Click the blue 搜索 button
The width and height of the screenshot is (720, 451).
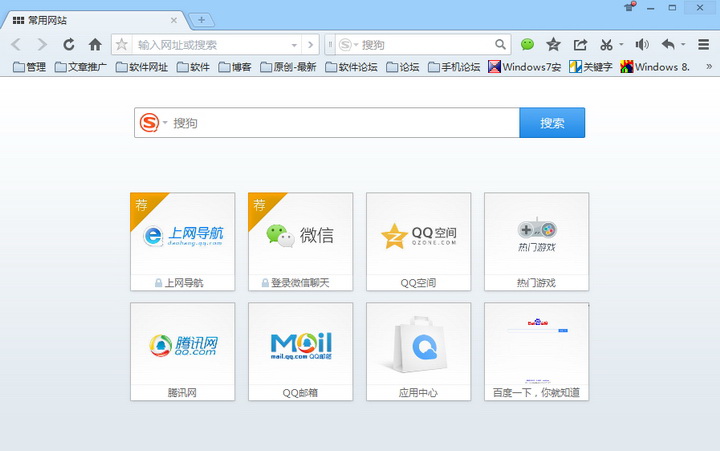click(552, 123)
